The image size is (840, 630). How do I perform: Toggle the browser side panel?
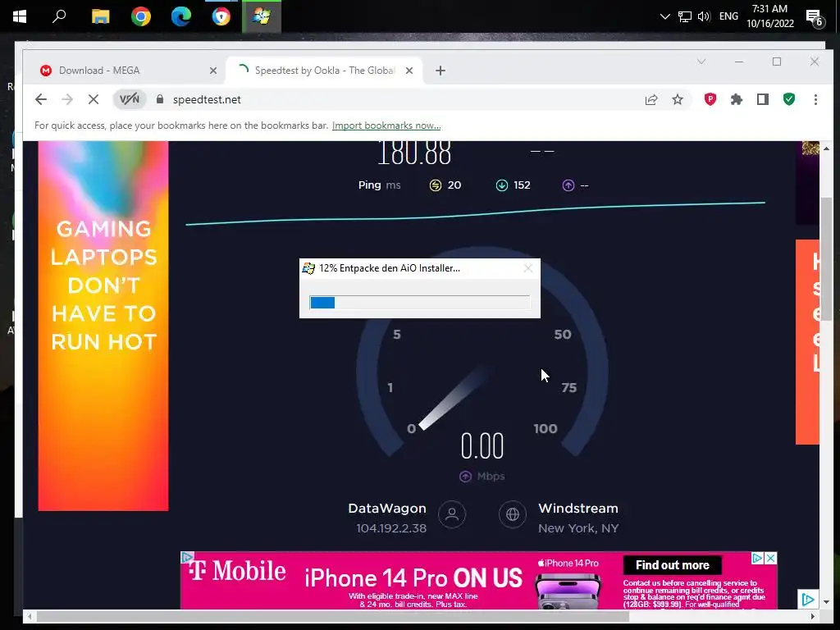pyautogui.click(x=763, y=99)
